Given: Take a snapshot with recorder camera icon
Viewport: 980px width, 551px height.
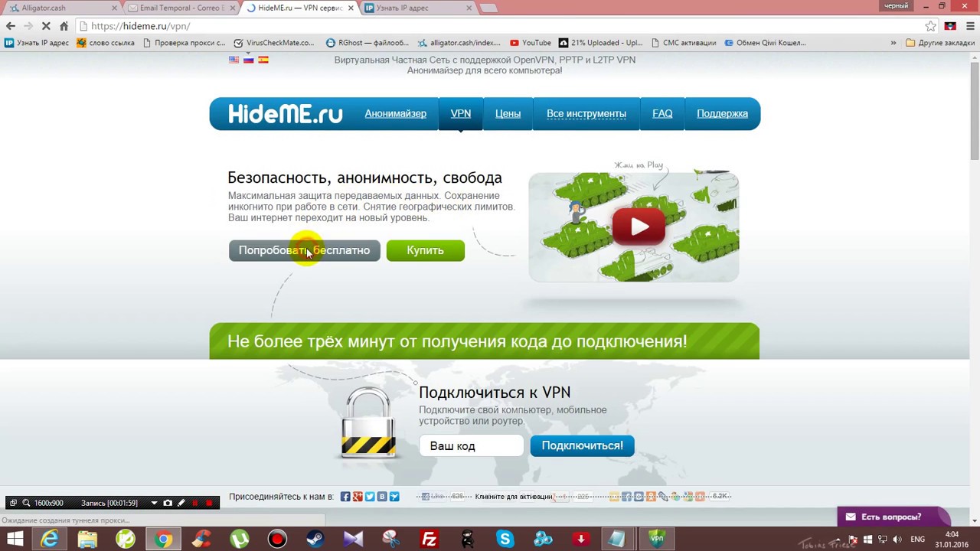Looking at the screenshot, I should 168,503.
